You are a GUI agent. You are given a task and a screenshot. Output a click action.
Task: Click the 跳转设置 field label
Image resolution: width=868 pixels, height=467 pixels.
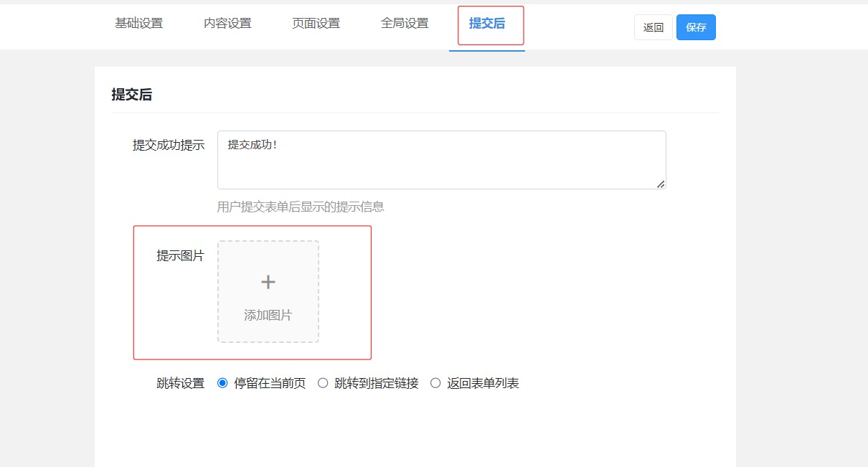[180, 383]
